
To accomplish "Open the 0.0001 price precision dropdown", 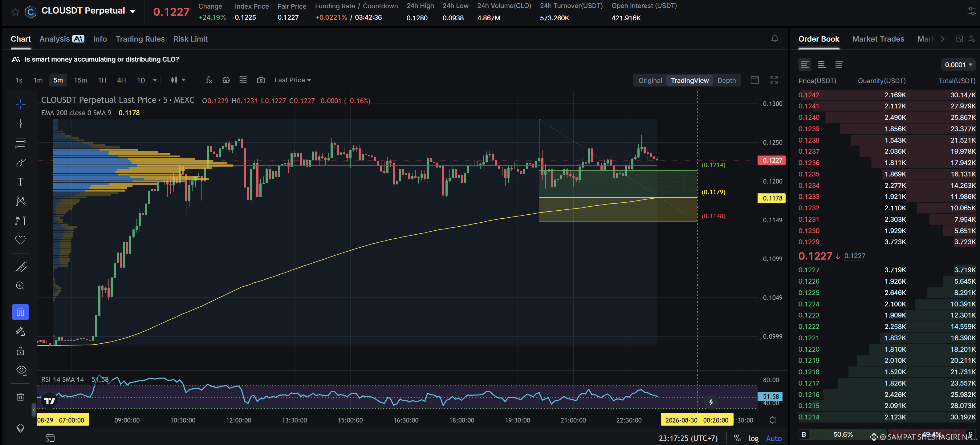I will click(x=958, y=65).
